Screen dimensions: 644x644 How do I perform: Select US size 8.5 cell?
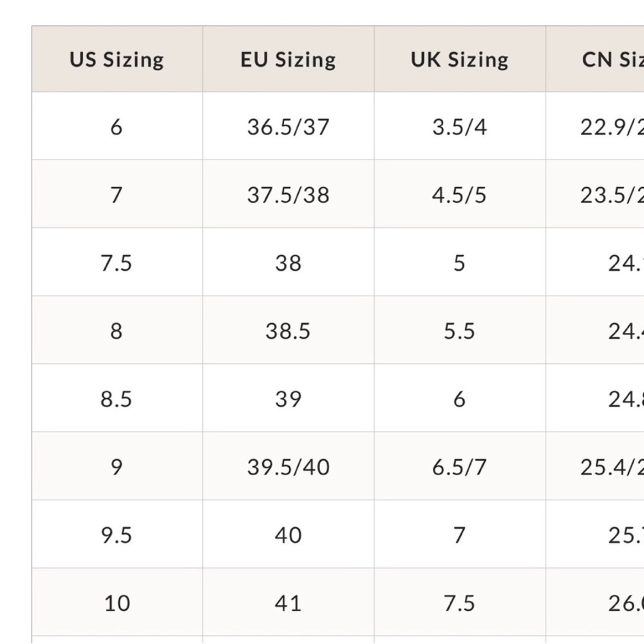coord(116,399)
